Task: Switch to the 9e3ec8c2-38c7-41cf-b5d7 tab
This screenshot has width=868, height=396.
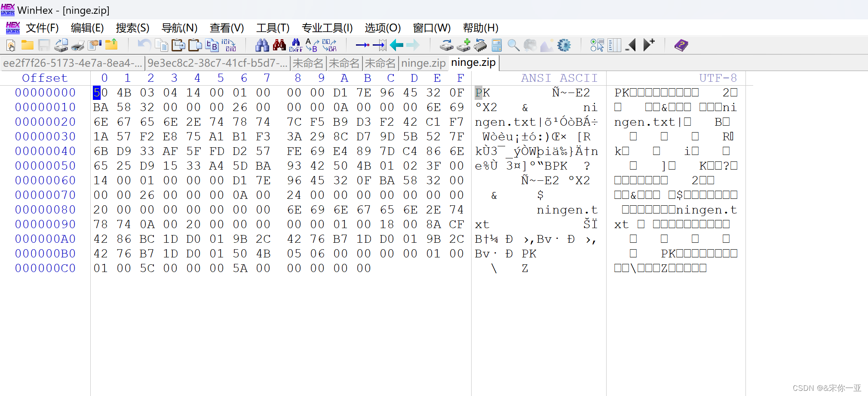Action: click(x=218, y=63)
